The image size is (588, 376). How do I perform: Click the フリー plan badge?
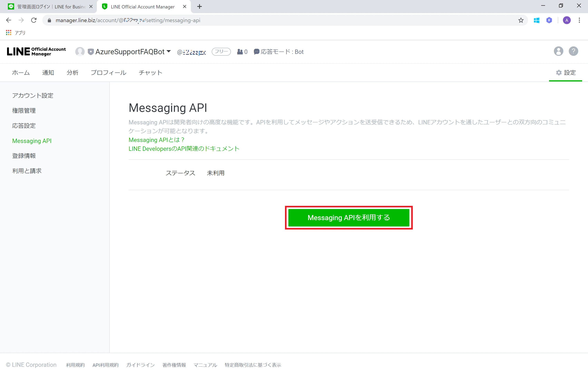point(221,52)
